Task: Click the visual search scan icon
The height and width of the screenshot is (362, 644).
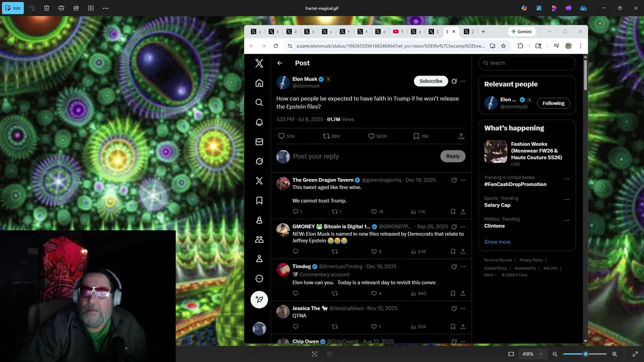Action: click(314, 354)
